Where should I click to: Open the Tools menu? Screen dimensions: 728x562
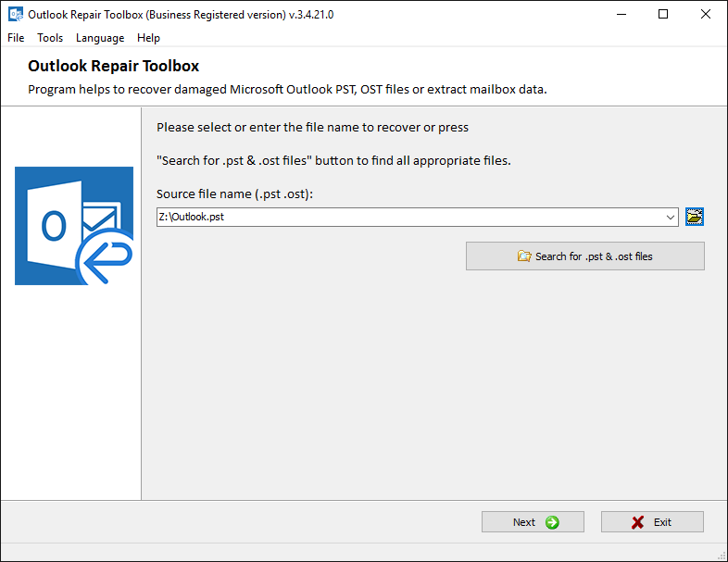pyautogui.click(x=50, y=38)
